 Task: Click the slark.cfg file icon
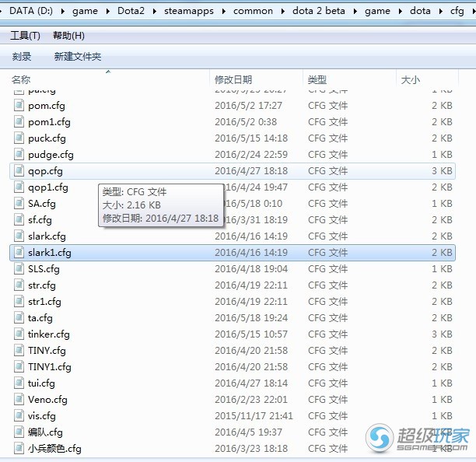coord(19,236)
